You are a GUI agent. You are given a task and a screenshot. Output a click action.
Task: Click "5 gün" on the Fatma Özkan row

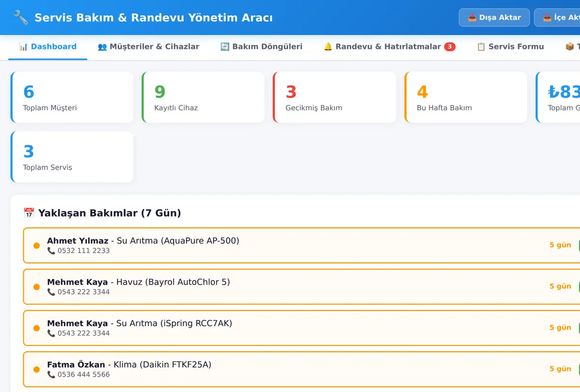pos(560,369)
